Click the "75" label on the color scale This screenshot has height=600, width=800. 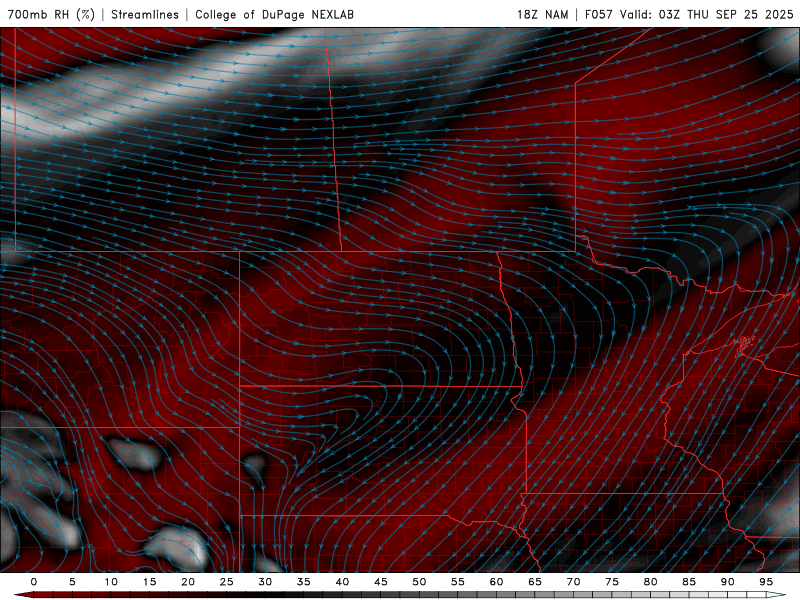tap(612, 582)
